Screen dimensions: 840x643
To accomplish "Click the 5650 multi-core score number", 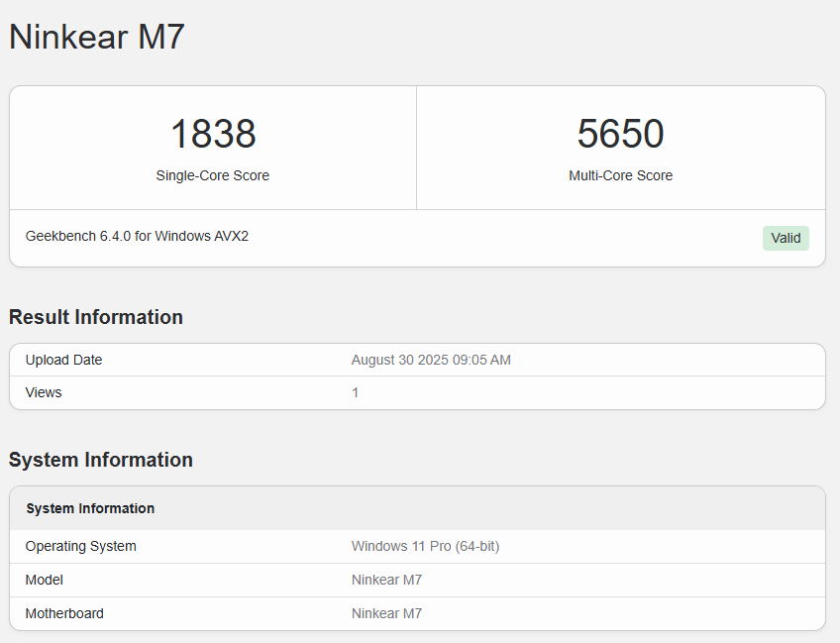I will [x=620, y=134].
